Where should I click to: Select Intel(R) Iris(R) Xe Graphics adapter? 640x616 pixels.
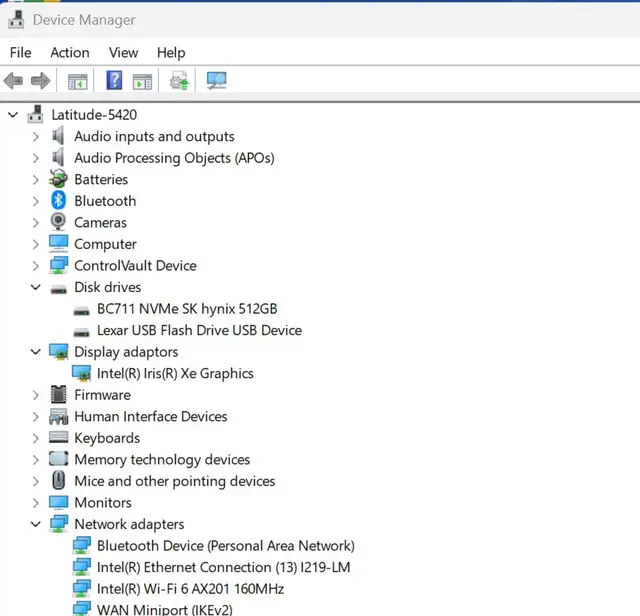click(x=175, y=374)
